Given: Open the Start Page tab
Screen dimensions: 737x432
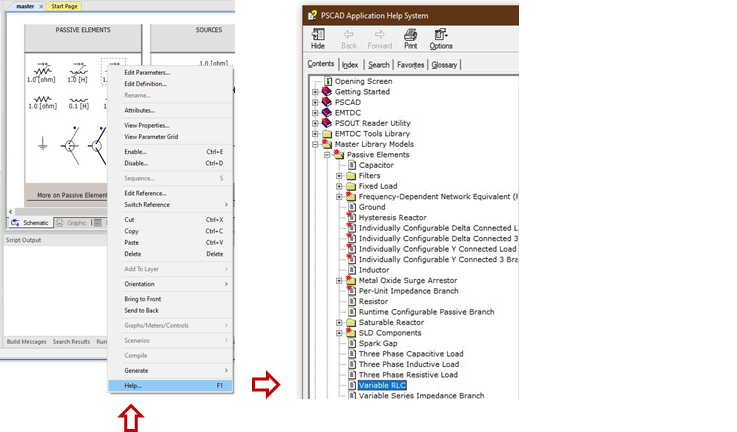Looking at the screenshot, I should pyautogui.click(x=66, y=6).
